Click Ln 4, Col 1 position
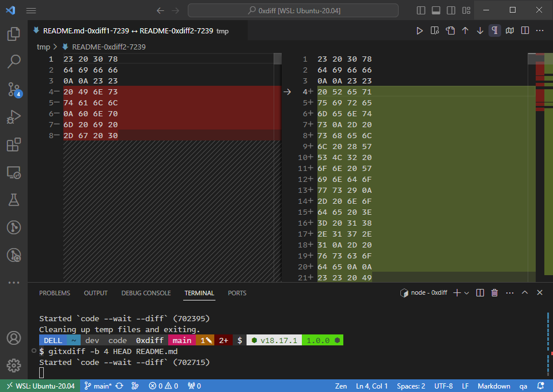Screen dimensions: 553x392 pyautogui.click(x=372, y=386)
